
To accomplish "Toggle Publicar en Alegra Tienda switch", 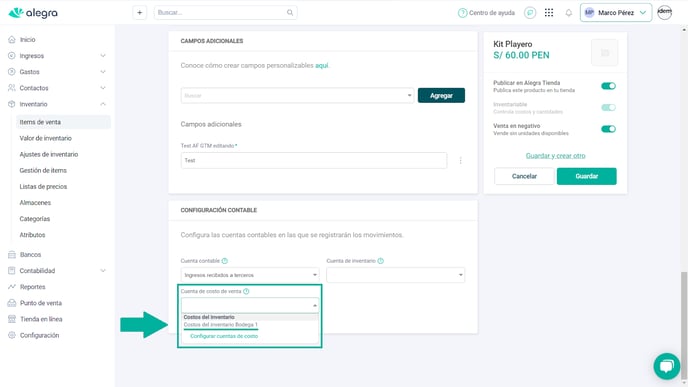I will (608, 86).
